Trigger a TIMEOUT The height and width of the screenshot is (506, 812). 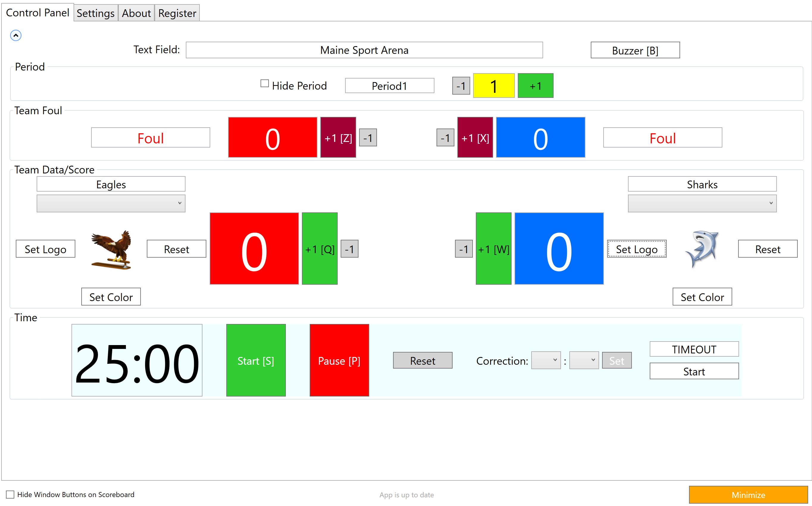tap(694, 349)
